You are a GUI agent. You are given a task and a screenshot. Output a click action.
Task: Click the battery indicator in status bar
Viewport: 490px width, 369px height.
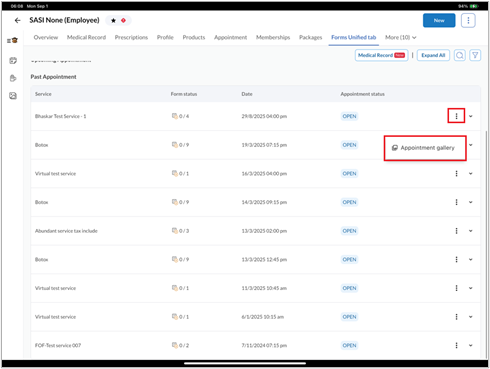coord(474,6)
